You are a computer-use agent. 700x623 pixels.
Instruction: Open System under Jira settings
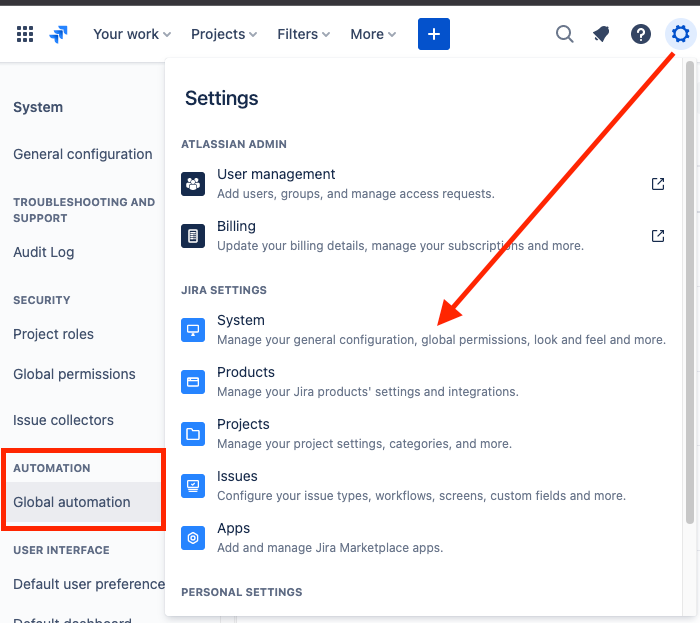[x=423, y=330]
